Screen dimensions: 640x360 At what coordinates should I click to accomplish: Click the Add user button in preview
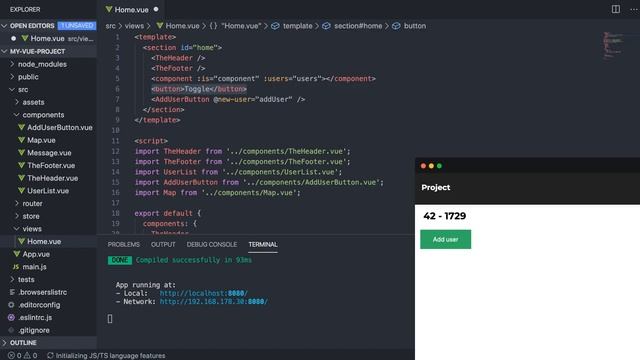tap(445, 240)
